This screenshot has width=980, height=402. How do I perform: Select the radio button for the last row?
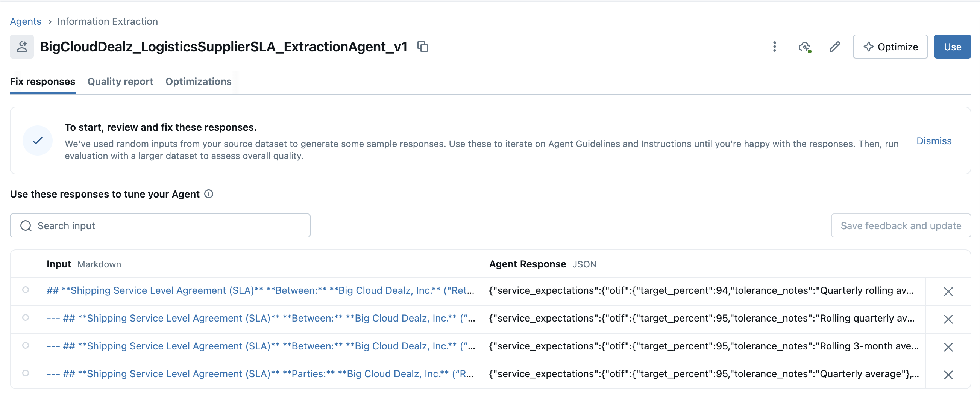[26, 373]
